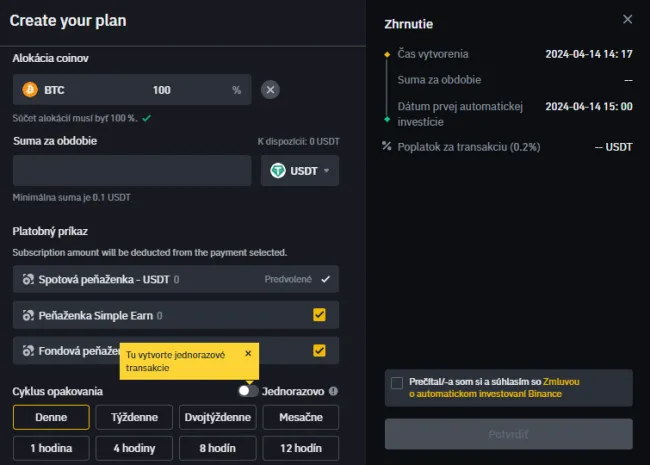The image size is (650, 465).
Task: Click the Suma za obdobie amount field
Action: [x=131, y=171]
